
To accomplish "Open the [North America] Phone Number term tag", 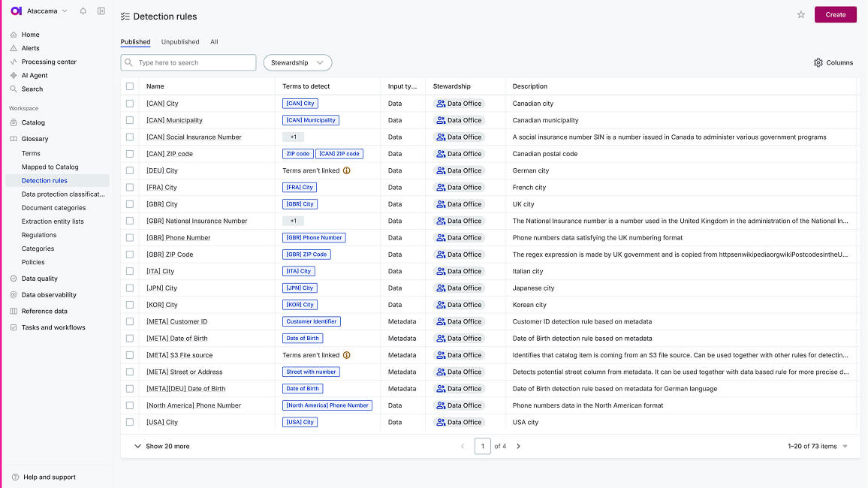I will [x=327, y=405].
